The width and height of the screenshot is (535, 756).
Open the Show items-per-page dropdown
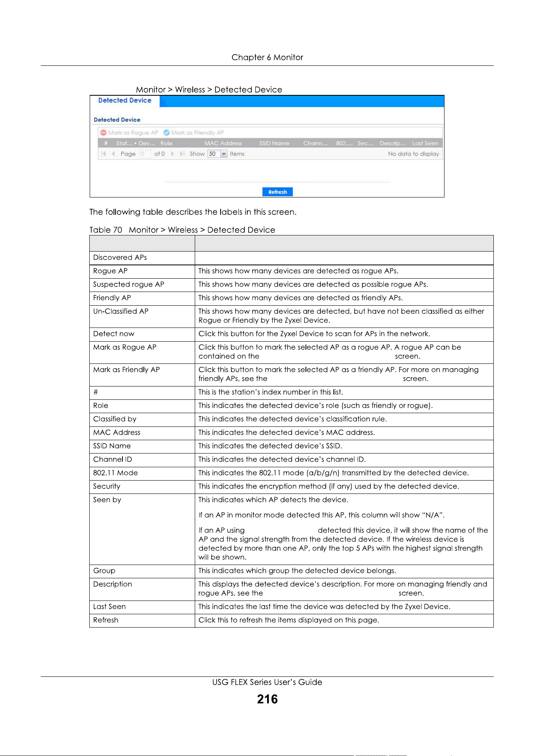point(224,154)
